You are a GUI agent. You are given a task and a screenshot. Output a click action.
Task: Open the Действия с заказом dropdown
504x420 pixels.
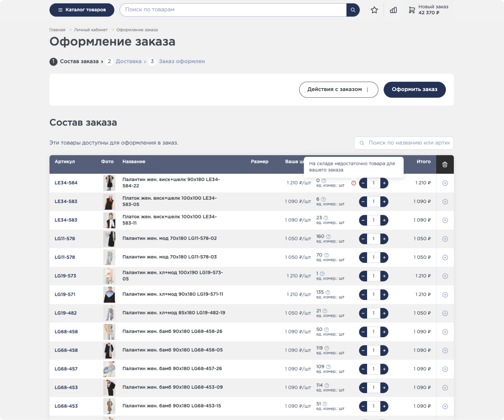point(338,90)
